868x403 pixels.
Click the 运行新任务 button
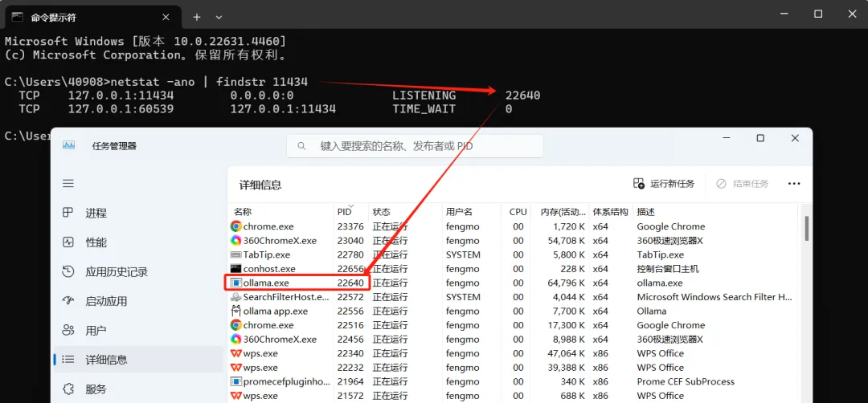tap(664, 184)
